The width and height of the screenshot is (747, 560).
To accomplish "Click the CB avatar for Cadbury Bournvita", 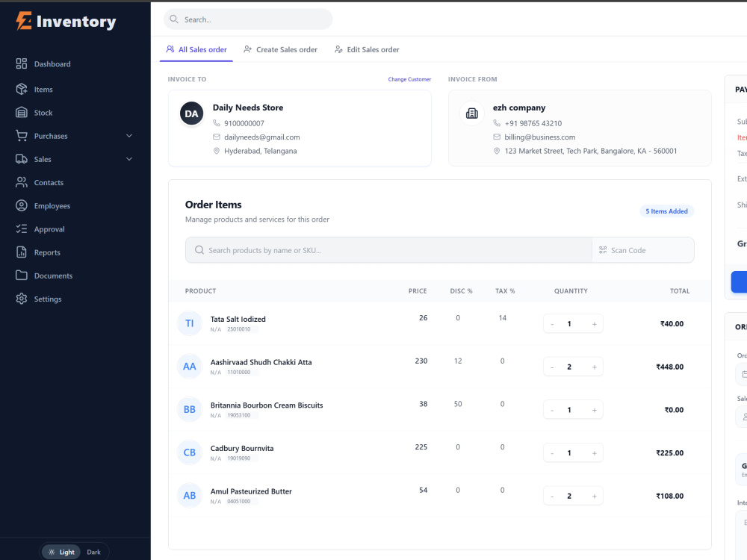I will click(190, 452).
